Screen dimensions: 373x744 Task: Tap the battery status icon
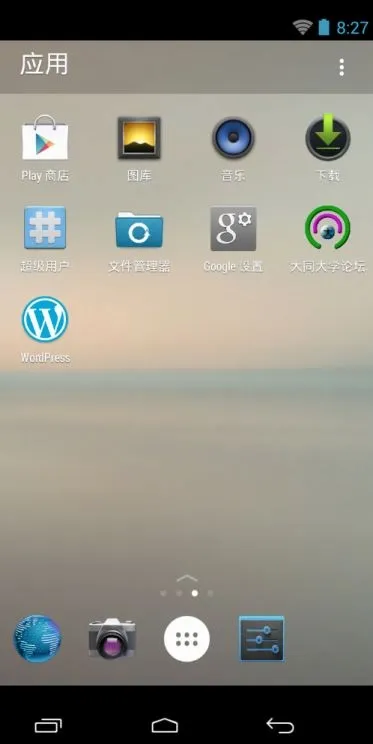pos(324,27)
